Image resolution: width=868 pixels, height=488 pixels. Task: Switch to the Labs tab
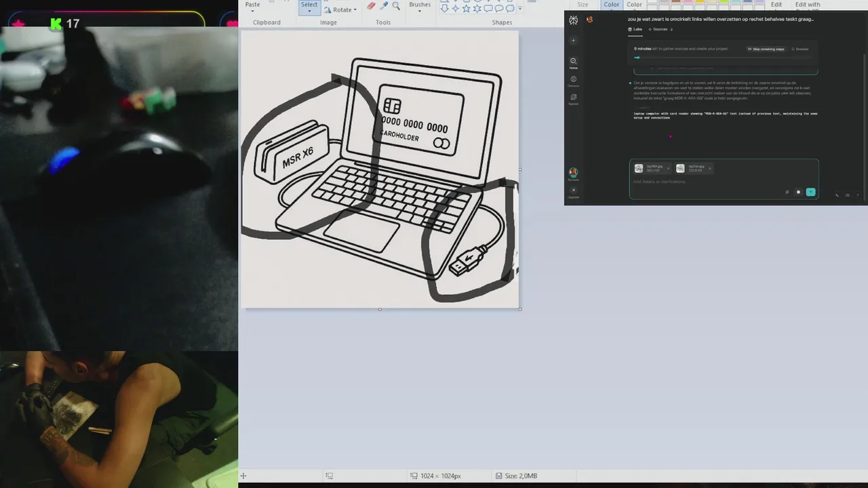pos(635,29)
